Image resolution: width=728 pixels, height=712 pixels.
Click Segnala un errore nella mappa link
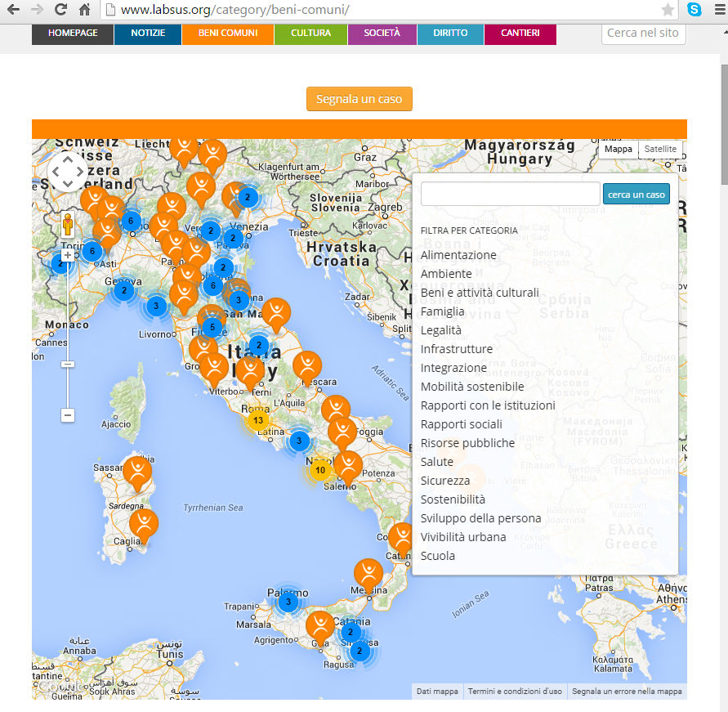(x=627, y=692)
